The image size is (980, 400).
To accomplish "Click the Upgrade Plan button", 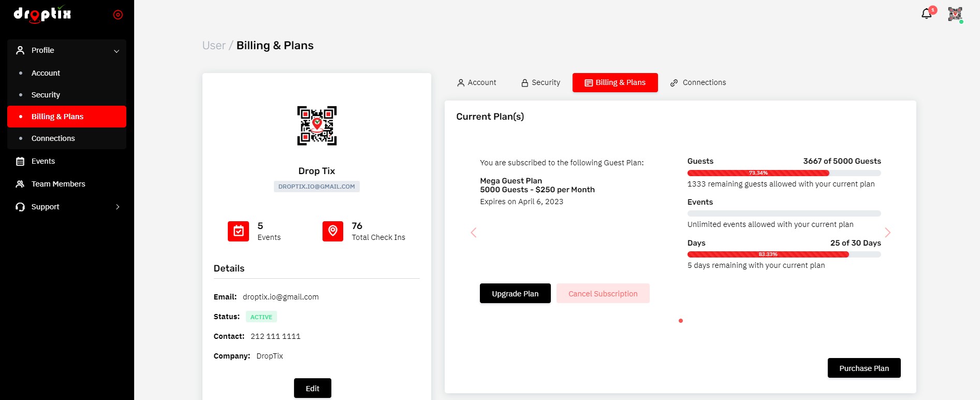I will click(515, 293).
